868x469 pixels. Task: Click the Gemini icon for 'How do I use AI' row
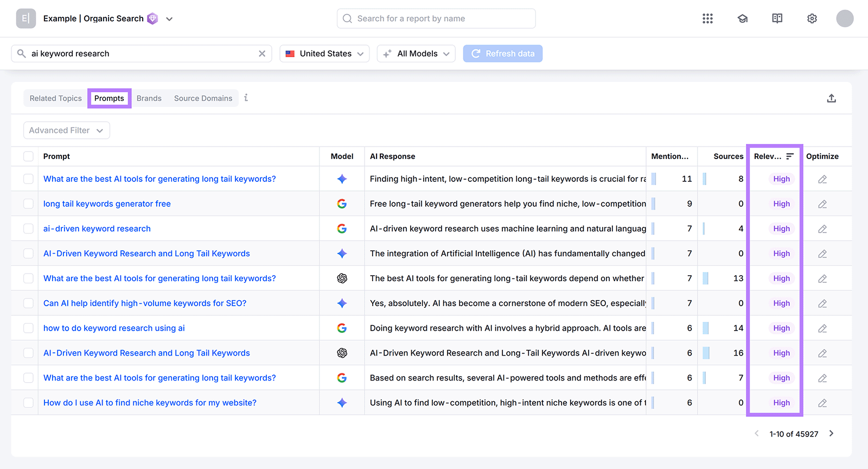tap(342, 403)
